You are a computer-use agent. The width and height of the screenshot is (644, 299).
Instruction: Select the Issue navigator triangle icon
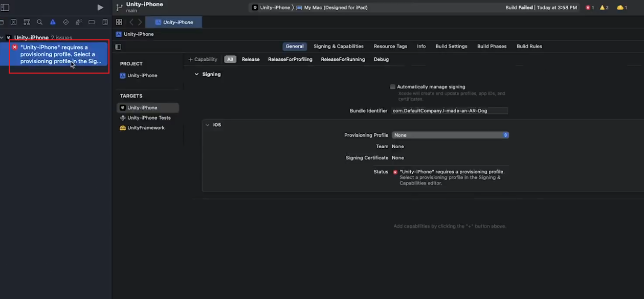(x=53, y=22)
